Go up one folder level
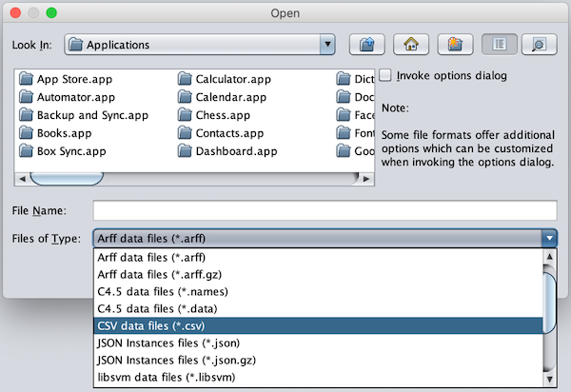Screen dimensions: 571x392 tap(366, 45)
